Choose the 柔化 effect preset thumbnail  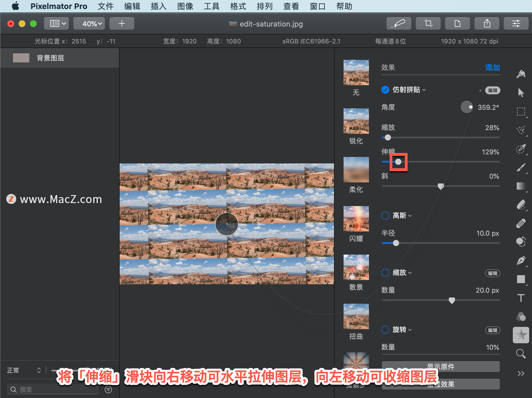point(356,170)
